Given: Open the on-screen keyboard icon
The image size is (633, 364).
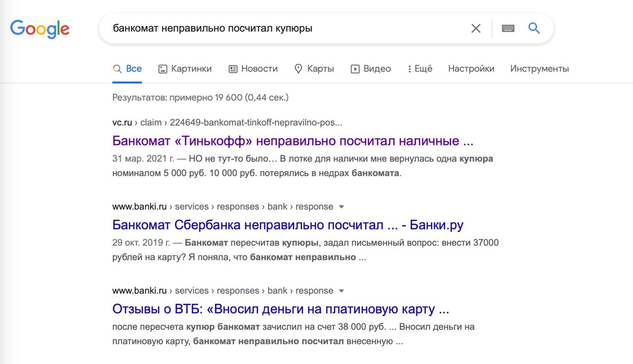Looking at the screenshot, I should point(508,28).
